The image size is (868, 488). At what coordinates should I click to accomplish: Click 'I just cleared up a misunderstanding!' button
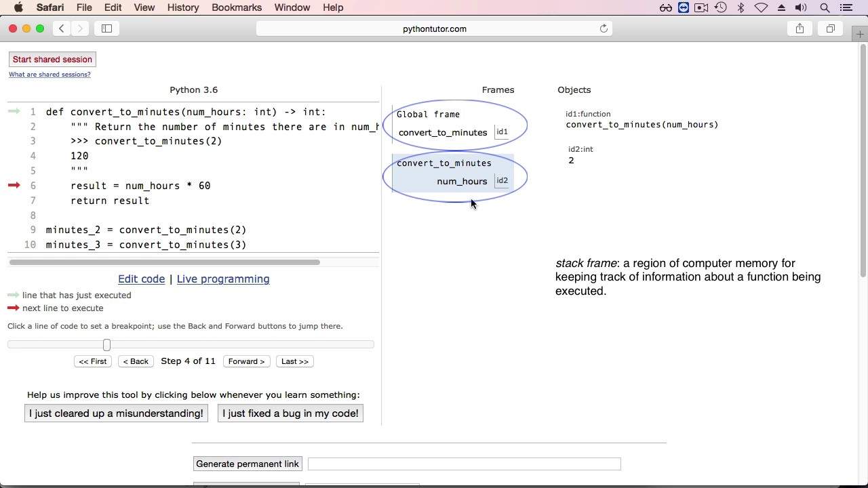[x=116, y=413]
